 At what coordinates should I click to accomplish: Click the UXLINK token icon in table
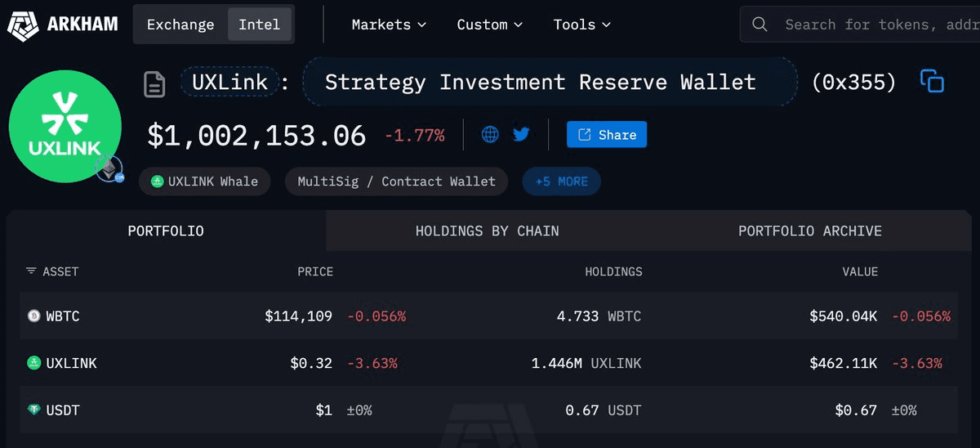33,363
